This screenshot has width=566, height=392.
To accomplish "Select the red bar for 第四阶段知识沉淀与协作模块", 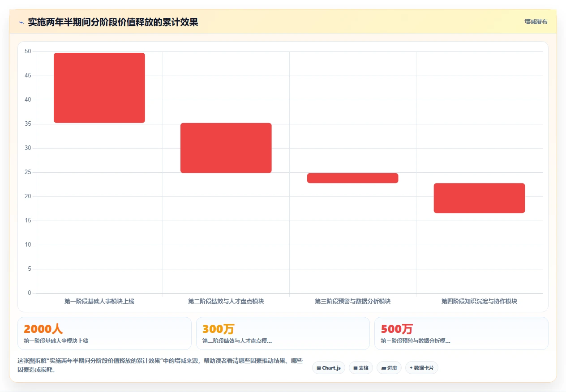I will click(x=480, y=198).
